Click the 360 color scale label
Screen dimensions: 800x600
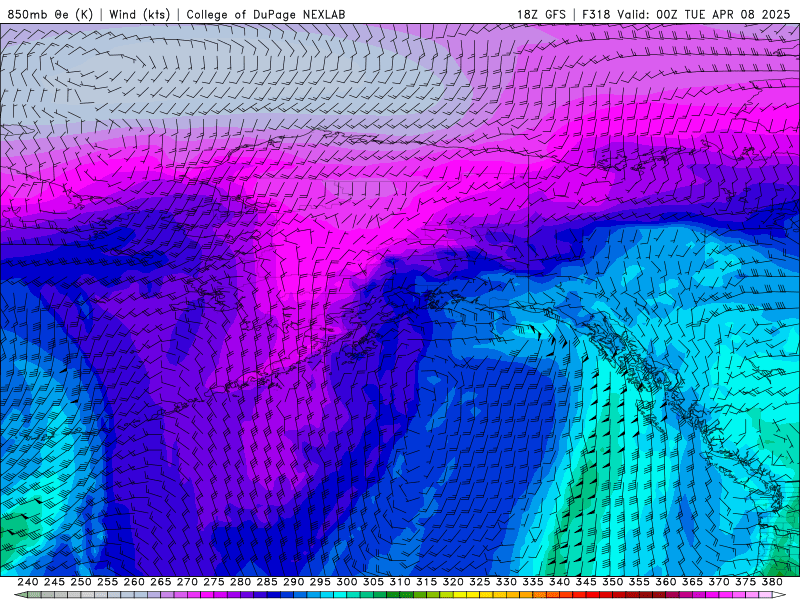(x=666, y=582)
